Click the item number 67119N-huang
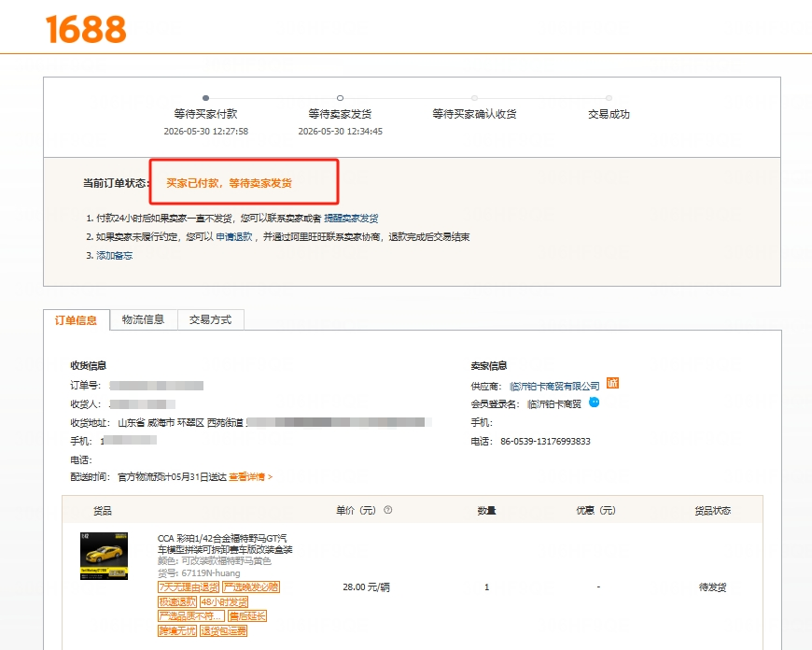Screen dimensions: 812x650 [211, 573]
